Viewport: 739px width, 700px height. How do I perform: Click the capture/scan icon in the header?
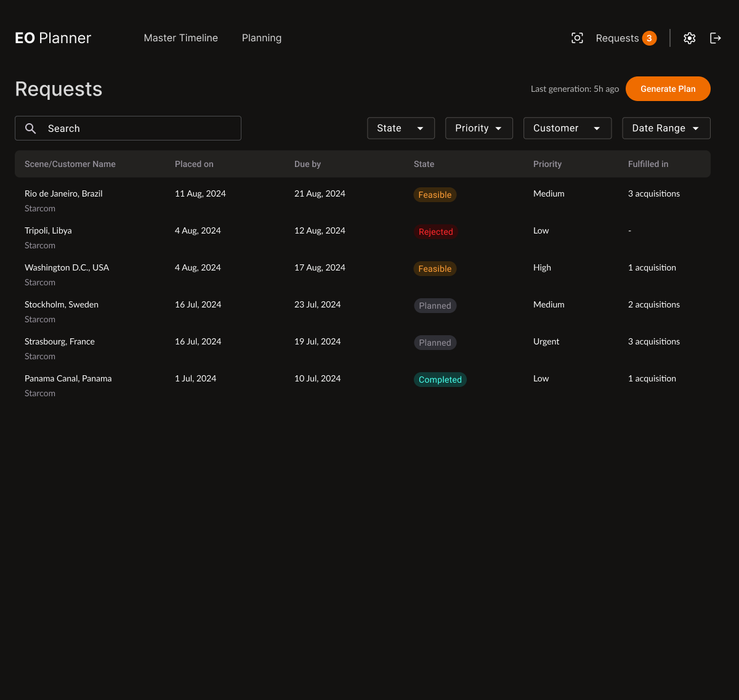[x=577, y=38]
